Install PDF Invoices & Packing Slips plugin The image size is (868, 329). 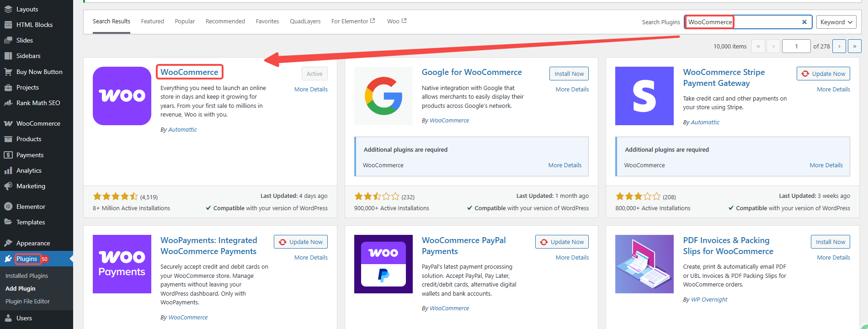pyautogui.click(x=831, y=242)
